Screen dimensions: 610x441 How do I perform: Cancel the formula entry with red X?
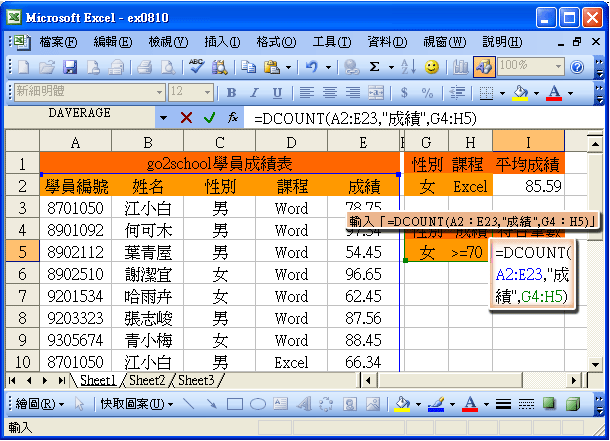[x=186, y=117]
